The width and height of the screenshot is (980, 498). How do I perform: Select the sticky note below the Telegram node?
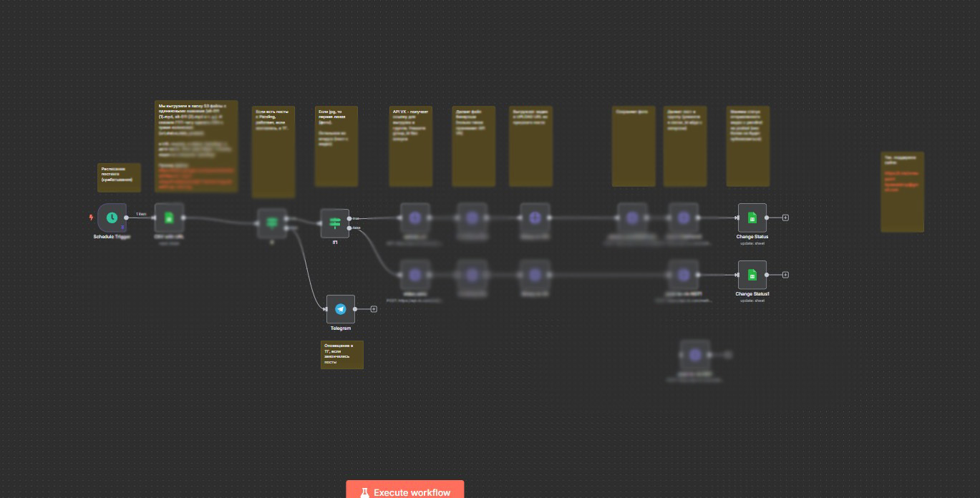click(341, 355)
